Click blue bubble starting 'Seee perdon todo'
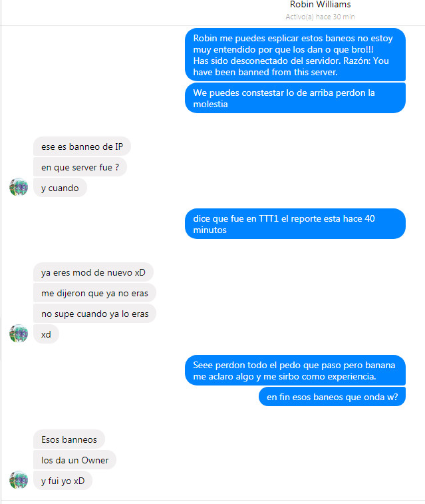Screen dimensions: 425x504 pos(295,371)
